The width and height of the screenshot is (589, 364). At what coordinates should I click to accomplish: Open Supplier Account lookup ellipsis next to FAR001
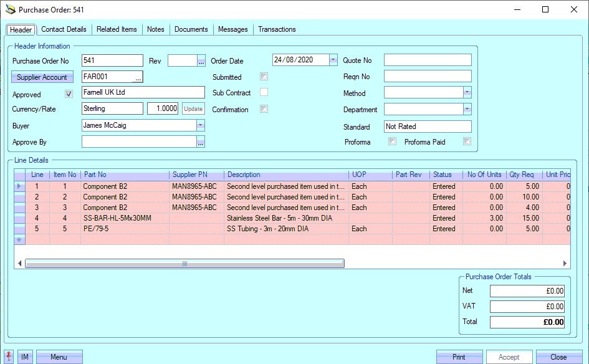(x=138, y=77)
